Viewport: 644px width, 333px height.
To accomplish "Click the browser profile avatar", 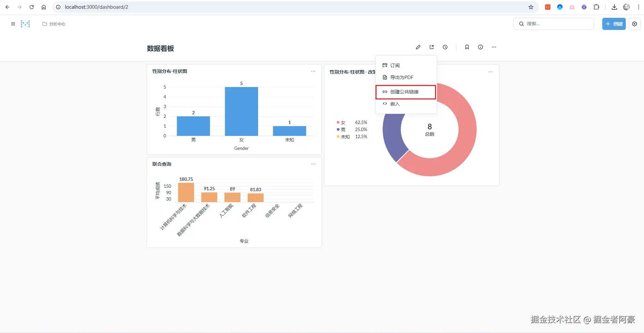I will (627, 7).
